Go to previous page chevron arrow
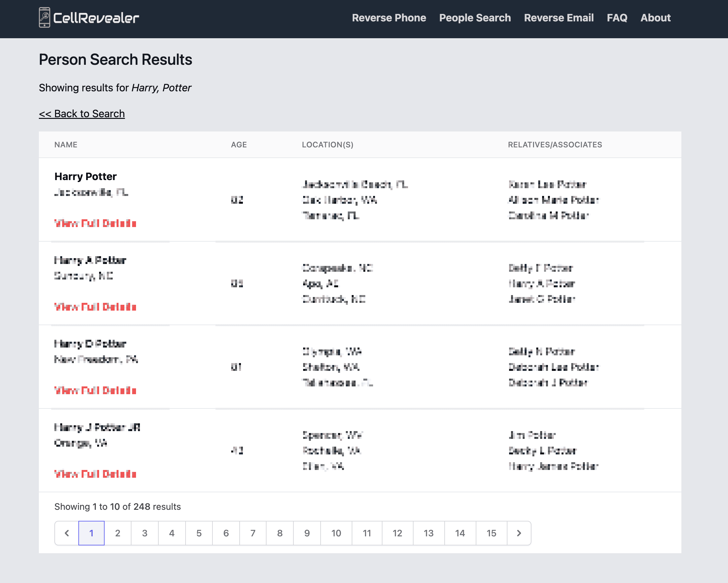This screenshot has width=728, height=583. tap(67, 533)
